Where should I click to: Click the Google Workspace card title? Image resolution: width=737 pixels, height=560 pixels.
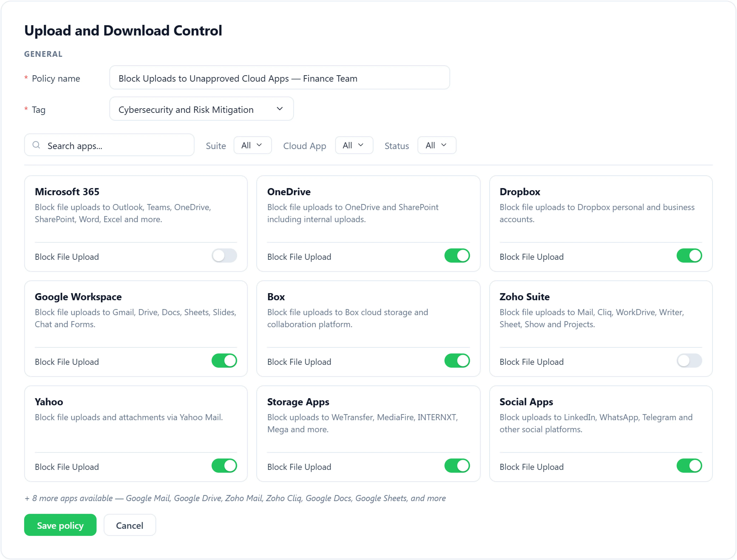pos(78,297)
